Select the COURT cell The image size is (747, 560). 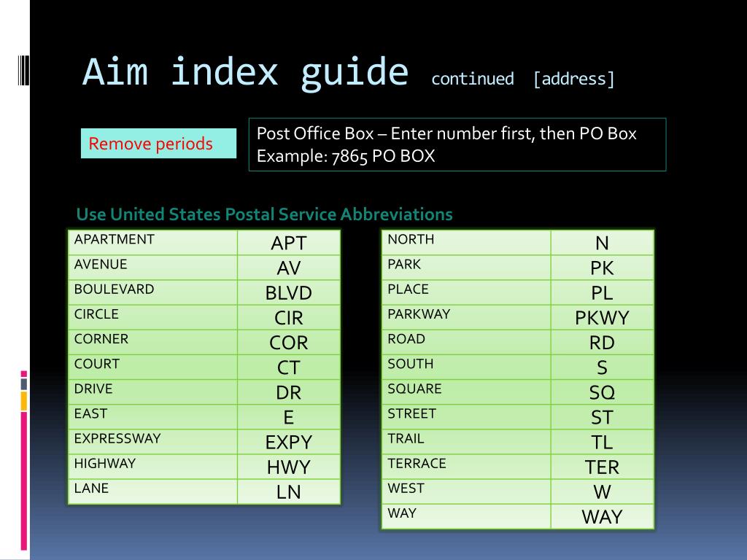[x=153, y=367]
